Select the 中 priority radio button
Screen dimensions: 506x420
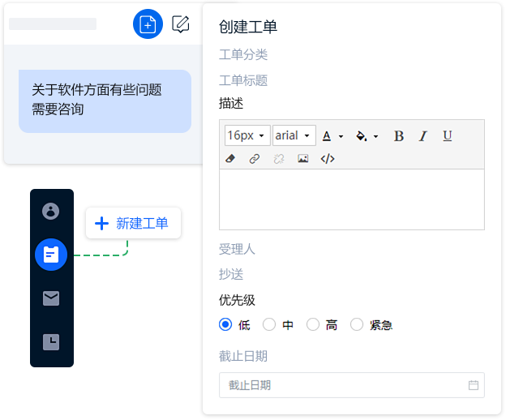point(270,325)
